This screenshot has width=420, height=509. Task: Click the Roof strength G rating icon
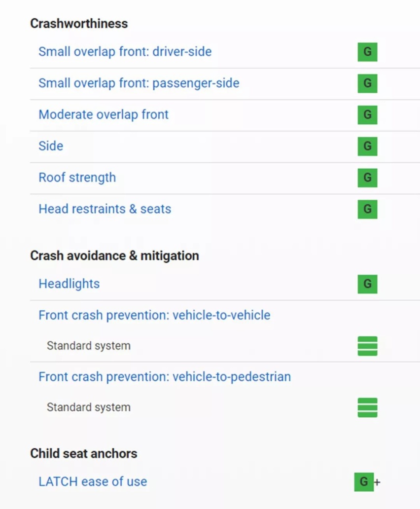click(x=367, y=178)
